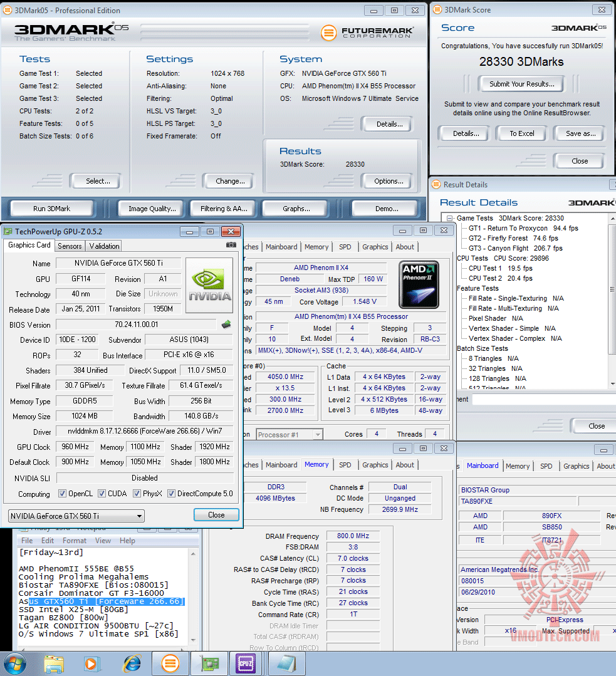Select the GT2 - Firefly Forest result row

point(513,238)
